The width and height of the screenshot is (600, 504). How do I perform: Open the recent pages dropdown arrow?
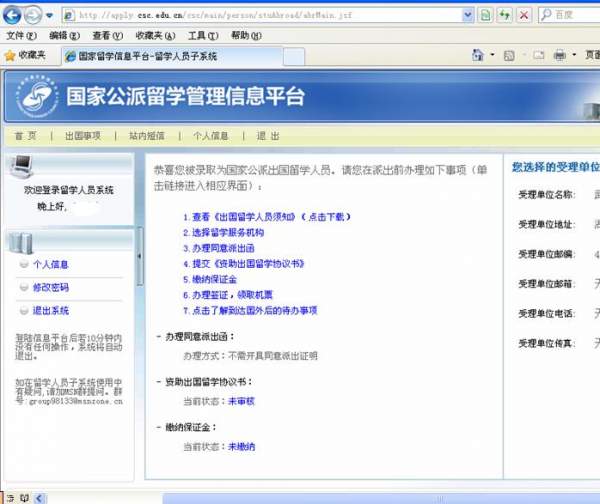click(x=49, y=16)
